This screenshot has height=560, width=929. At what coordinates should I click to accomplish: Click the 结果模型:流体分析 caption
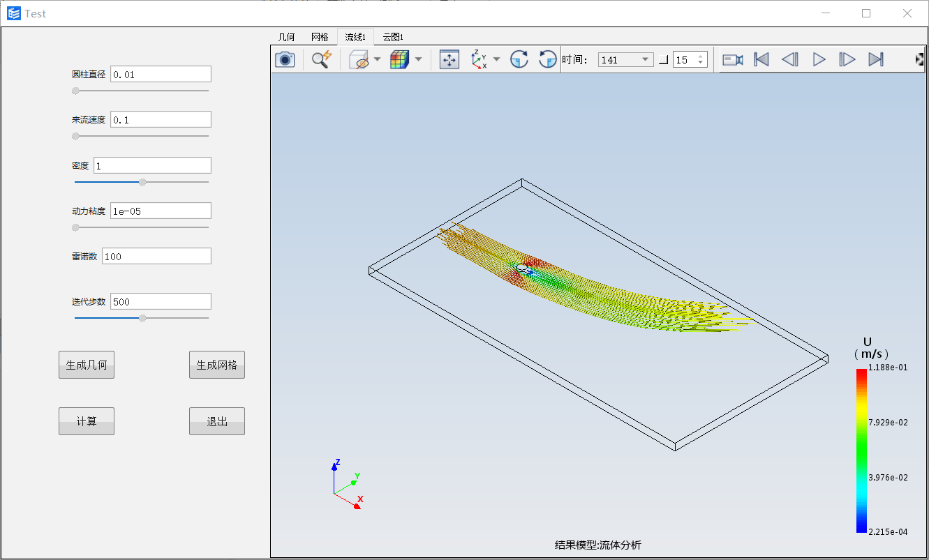click(597, 545)
